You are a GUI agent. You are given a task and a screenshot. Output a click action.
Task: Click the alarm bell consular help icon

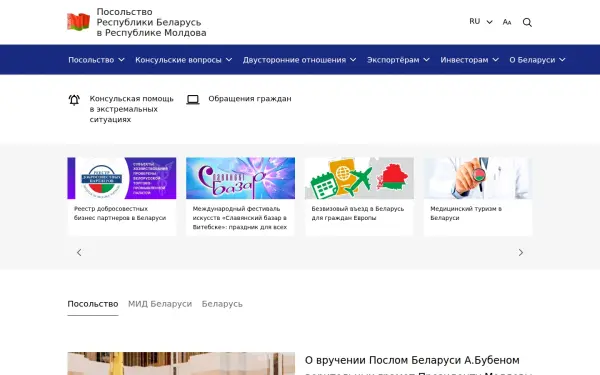[x=74, y=100]
